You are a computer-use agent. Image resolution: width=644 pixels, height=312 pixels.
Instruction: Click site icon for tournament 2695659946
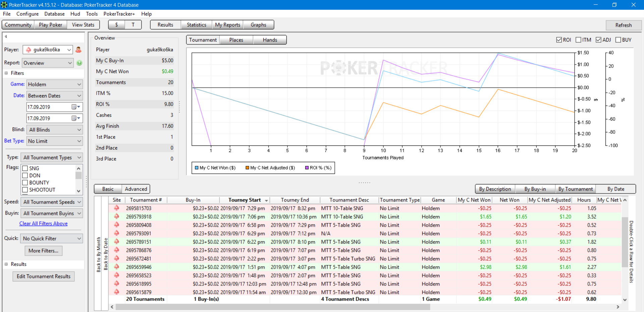(117, 267)
